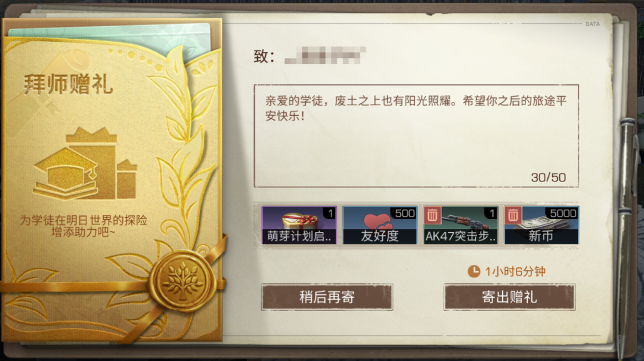Click the golden tree wax seal
The image size is (644, 361).
pyautogui.click(x=183, y=282)
